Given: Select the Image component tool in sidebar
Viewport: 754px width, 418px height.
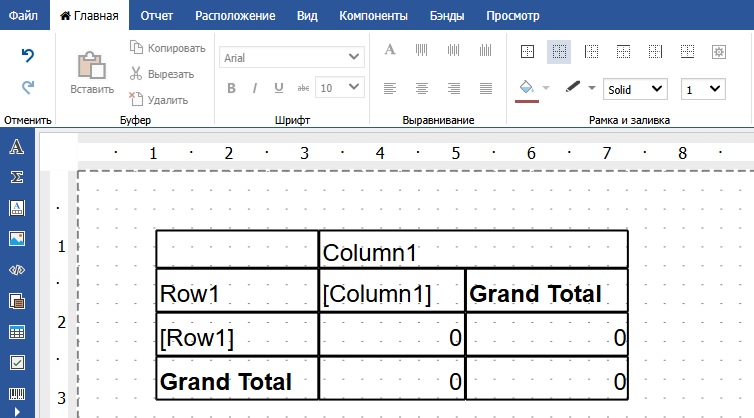Looking at the screenshot, I should tap(17, 239).
